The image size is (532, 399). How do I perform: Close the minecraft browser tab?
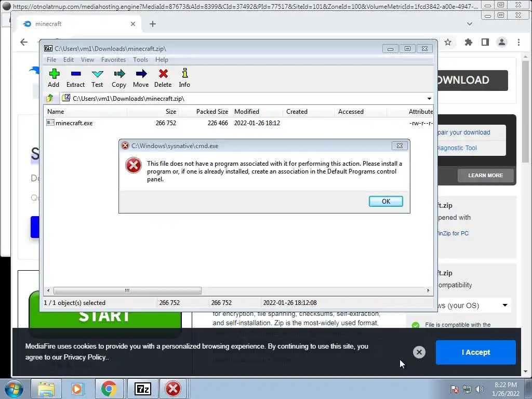[x=133, y=24]
